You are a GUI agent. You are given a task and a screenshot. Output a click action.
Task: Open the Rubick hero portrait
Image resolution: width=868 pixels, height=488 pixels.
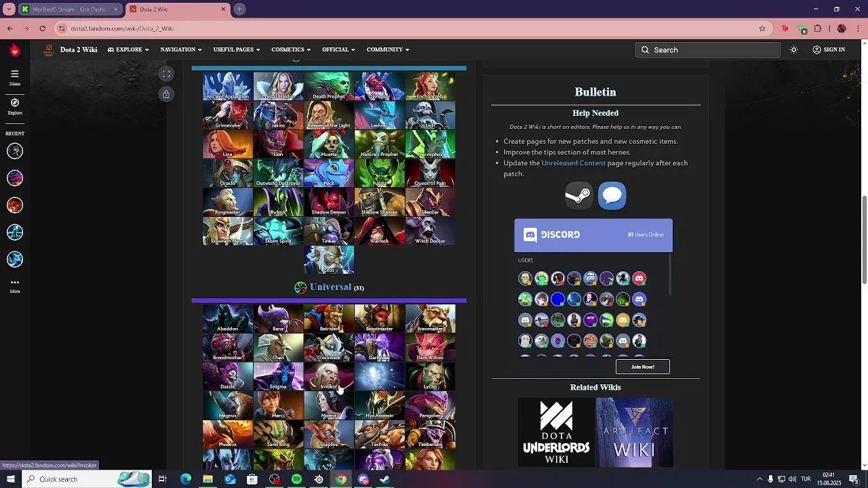[278, 202]
